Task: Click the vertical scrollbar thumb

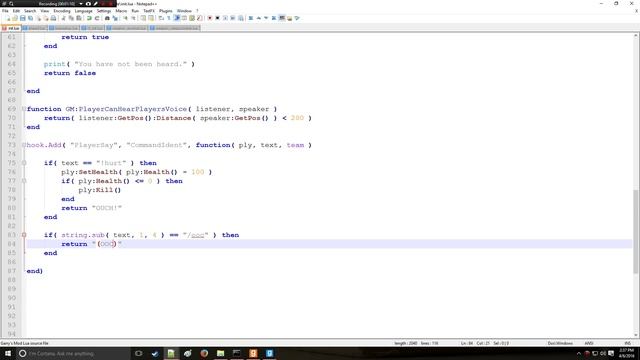Action: pyautogui.click(x=636, y=231)
